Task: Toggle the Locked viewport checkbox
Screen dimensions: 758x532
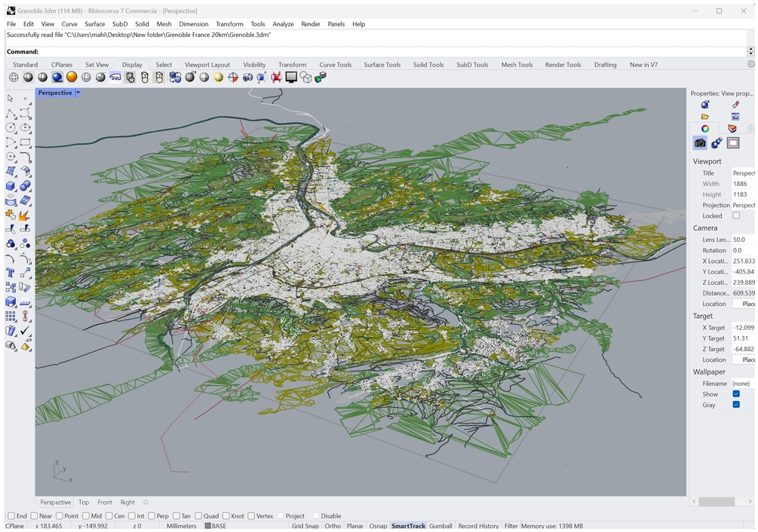Action: pos(736,216)
